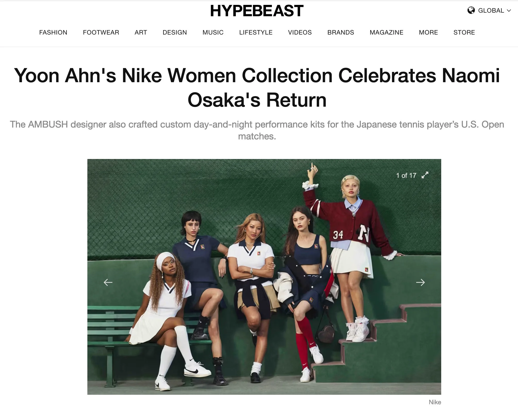
Task: Open the FOOTWEAR section
Action: [101, 32]
